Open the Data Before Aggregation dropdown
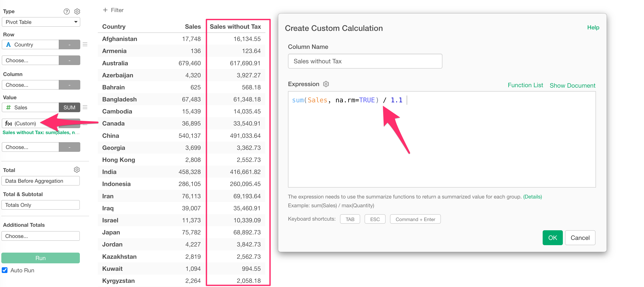This screenshot has width=644, height=287. point(41,181)
